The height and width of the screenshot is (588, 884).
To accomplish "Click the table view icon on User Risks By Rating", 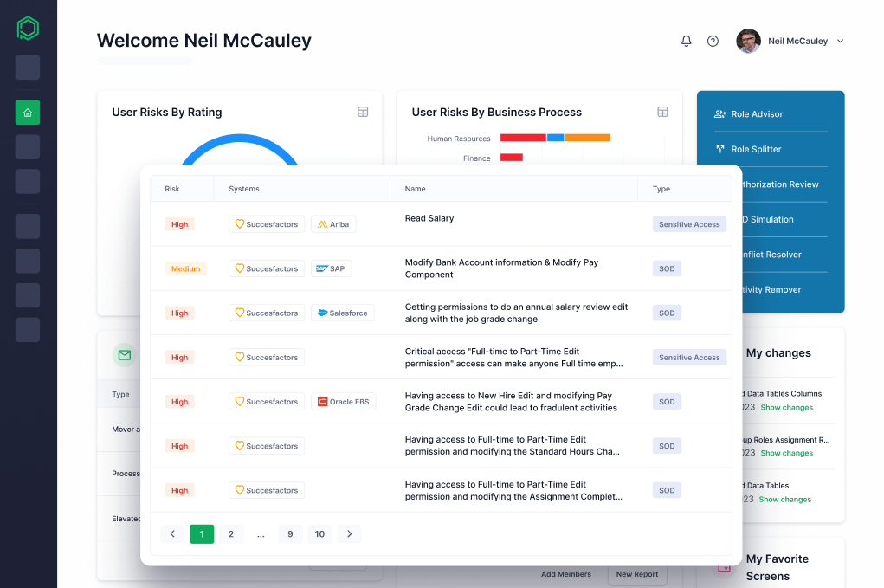I will (x=363, y=112).
